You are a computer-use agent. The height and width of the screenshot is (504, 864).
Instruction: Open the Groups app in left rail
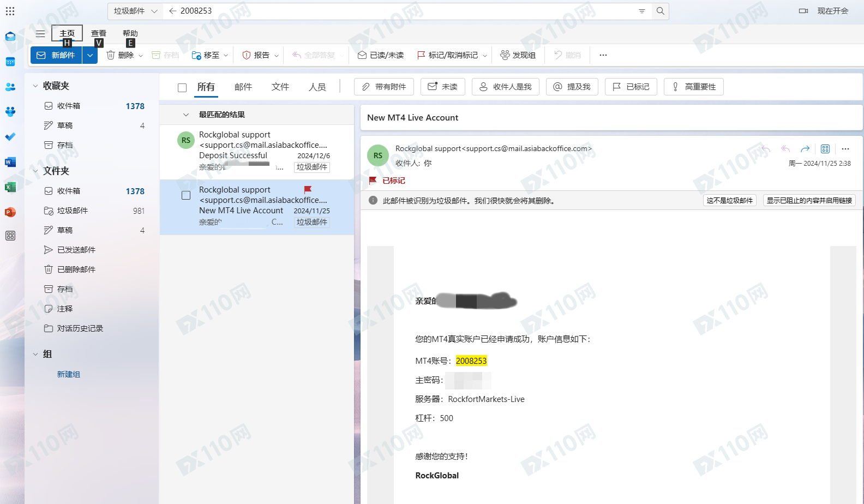tap(10, 112)
